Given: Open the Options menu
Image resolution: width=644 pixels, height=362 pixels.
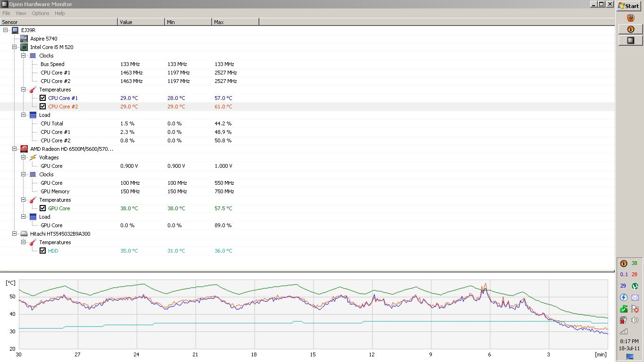Looking at the screenshot, I should pyautogui.click(x=41, y=13).
